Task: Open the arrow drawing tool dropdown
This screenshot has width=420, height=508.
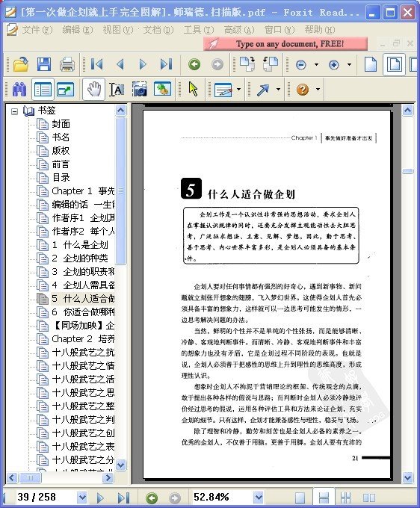Action: (x=278, y=89)
